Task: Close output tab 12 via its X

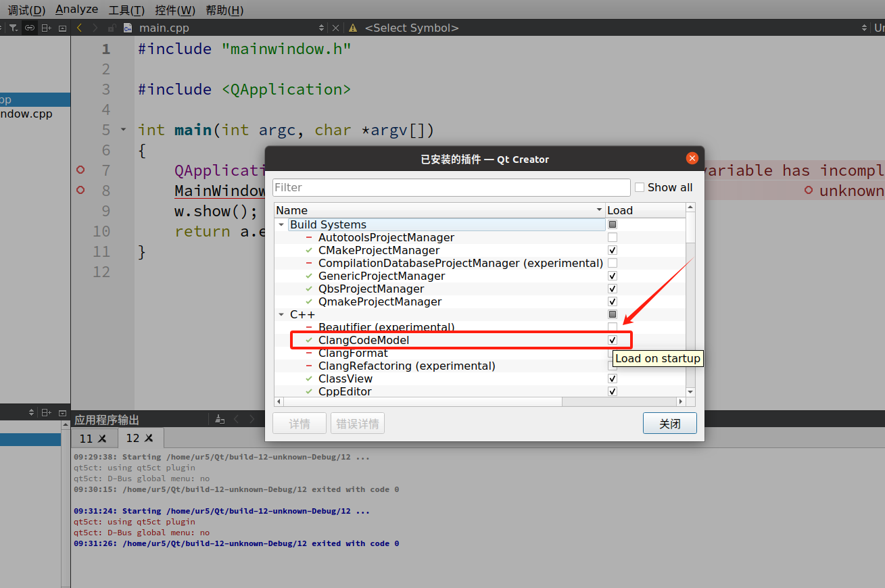Action: (149, 438)
